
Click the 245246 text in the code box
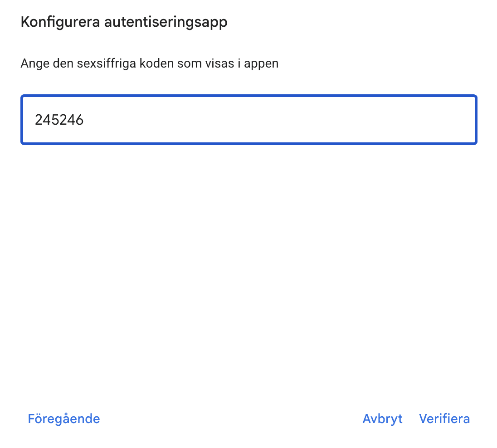point(59,120)
